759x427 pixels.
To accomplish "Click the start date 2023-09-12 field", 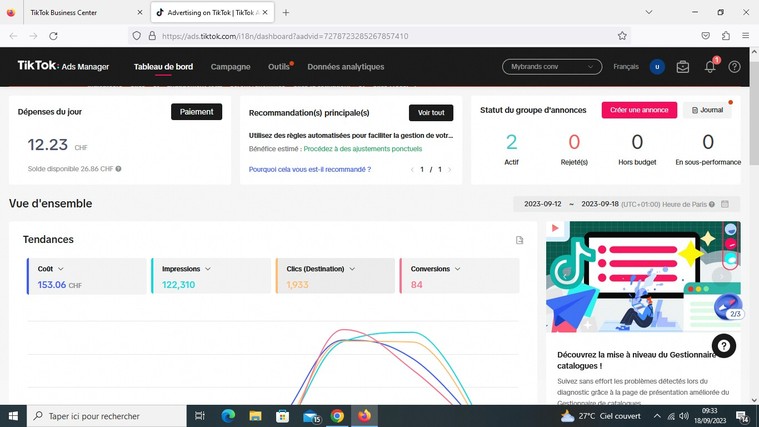I will point(543,204).
